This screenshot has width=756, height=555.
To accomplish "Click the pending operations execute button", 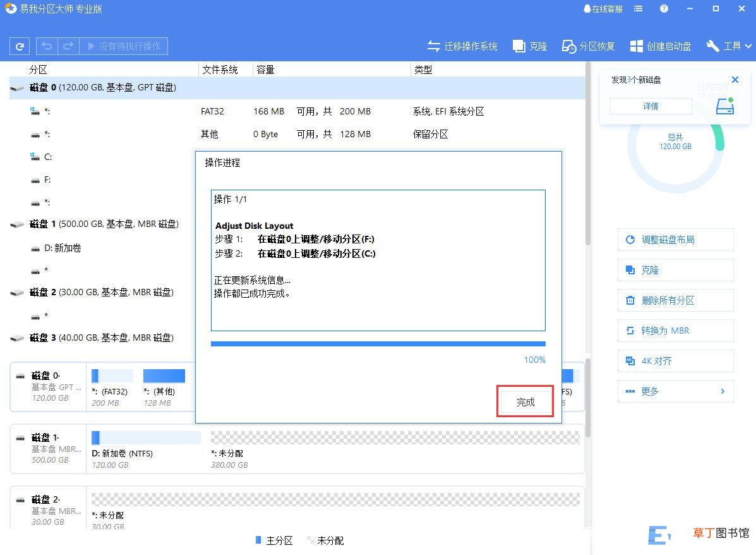I will [x=123, y=46].
